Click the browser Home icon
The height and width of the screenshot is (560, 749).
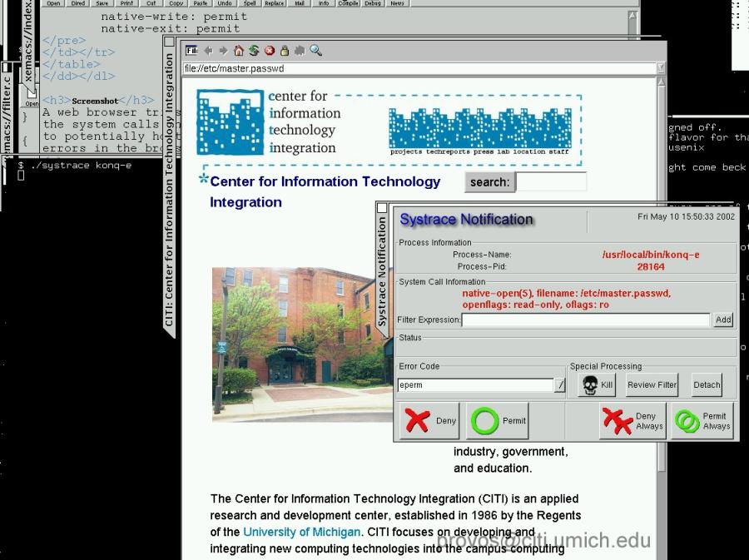pos(239,51)
